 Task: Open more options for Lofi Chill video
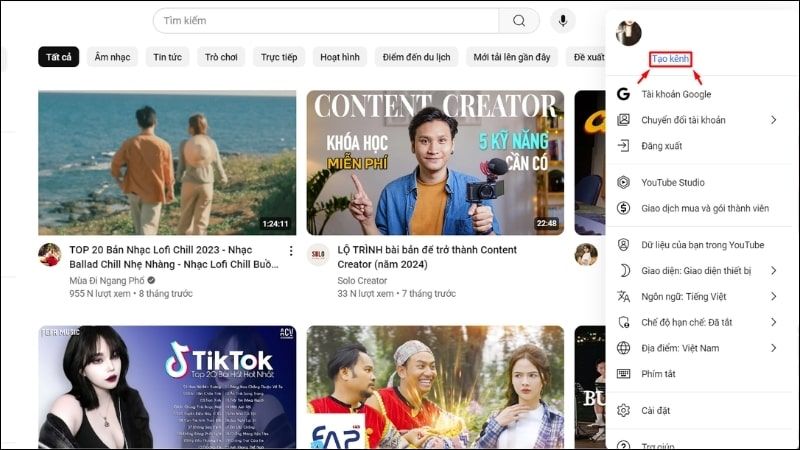(x=291, y=251)
